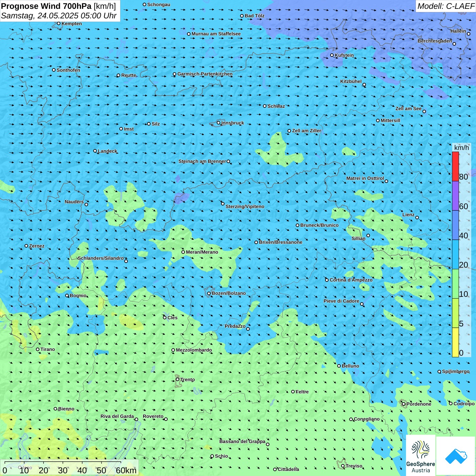Click the 'Predazzo' label
Image resolution: width=476 pixels, height=476 pixels.
click(x=235, y=326)
